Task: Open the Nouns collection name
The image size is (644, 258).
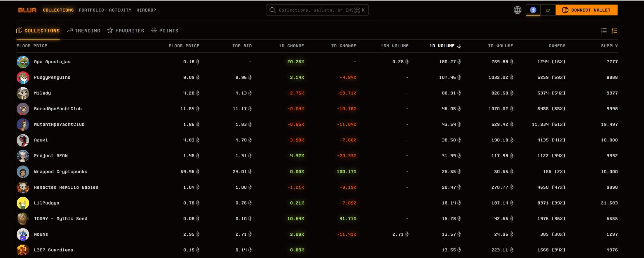Action: pyautogui.click(x=41, y=234)
